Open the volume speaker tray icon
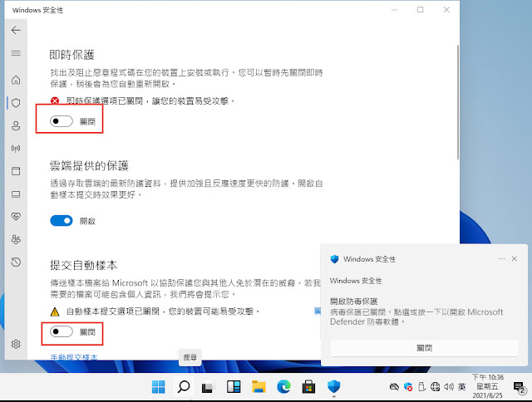 (x=449, y=387)
